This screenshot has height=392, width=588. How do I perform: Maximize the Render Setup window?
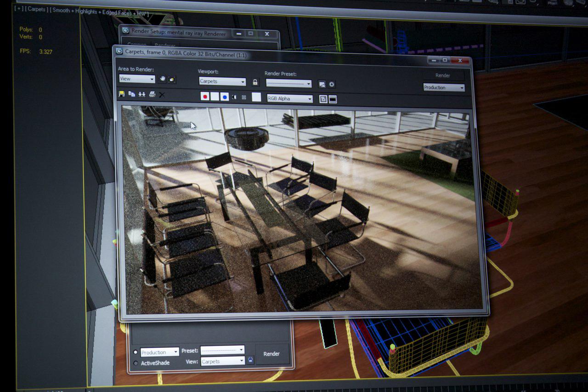tap(251, 33)
